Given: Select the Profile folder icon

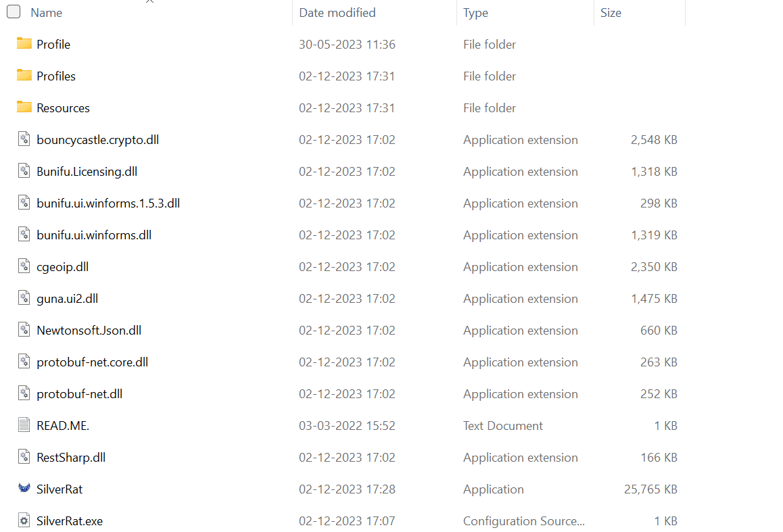Looking at the screenshot, I should pyautogui.click(x=24, y=43).
